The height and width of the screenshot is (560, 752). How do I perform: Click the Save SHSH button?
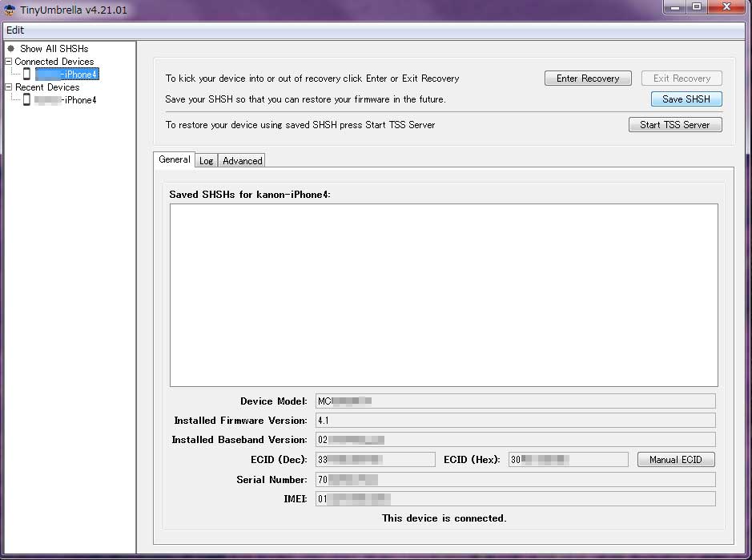(686, 99)
